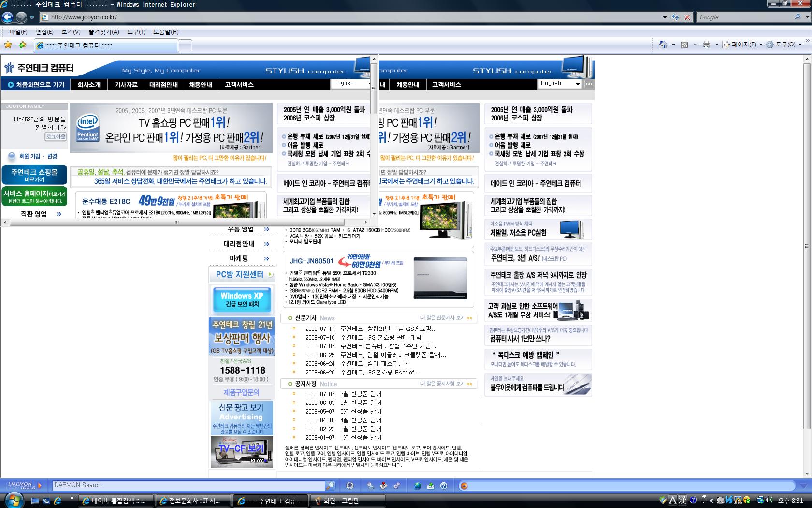This screenshot has width=812, height=508.
Task: Open the 페이지(P) page dropdown
Action: pyautogui.click(x=742, y=45)
